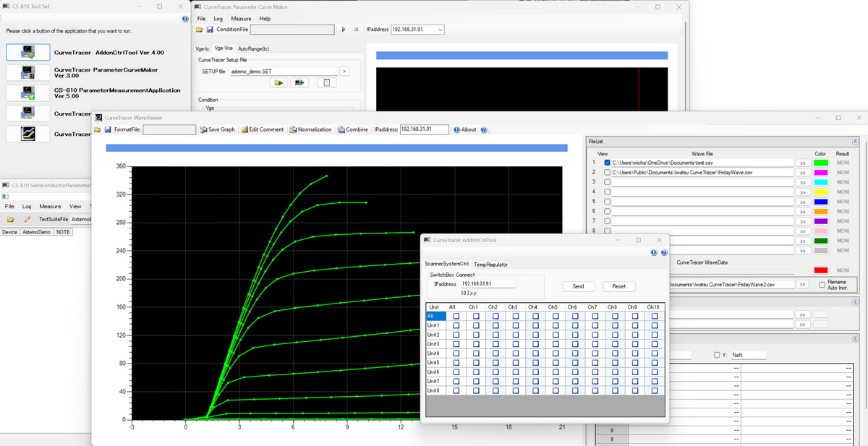The image size is (868, 446).
Task: Stop measurement with square icon in Curve Maker
Action: [356, 30]
